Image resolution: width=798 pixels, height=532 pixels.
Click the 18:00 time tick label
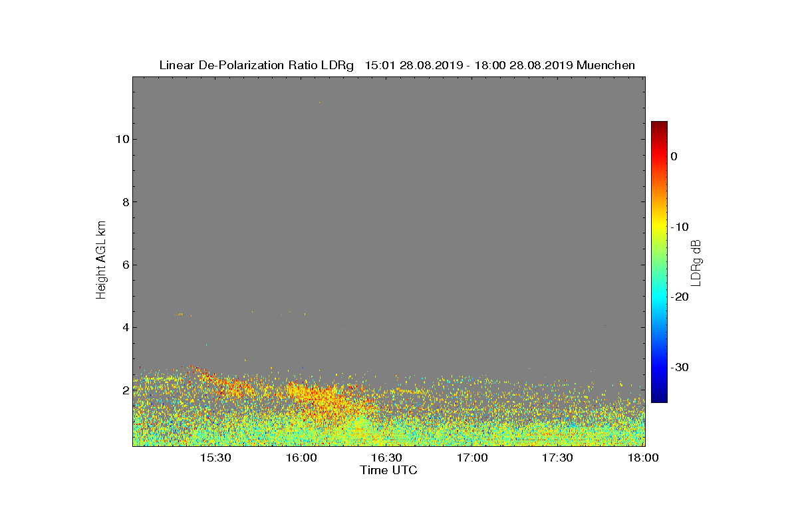click(x=643, y=458)
